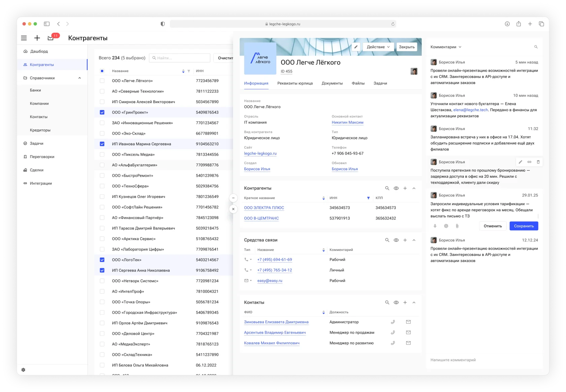Open Сделки in sidebar

[52, 170]
